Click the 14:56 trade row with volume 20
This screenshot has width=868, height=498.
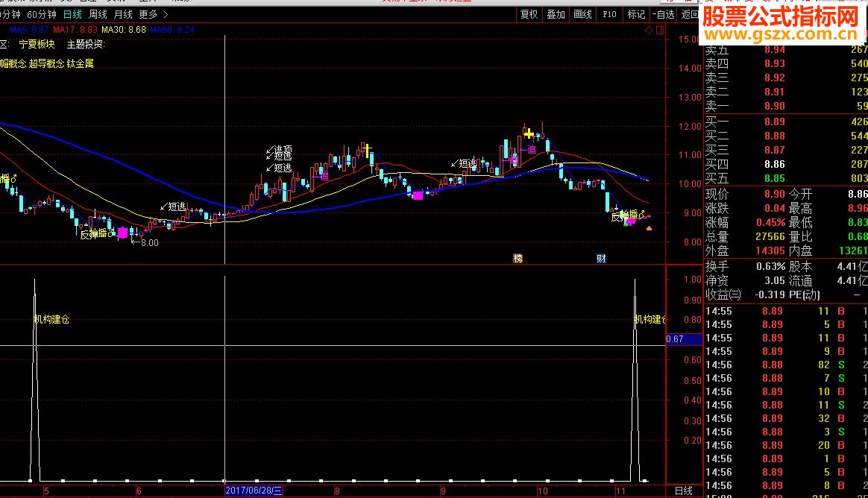(x=786, y=445)
